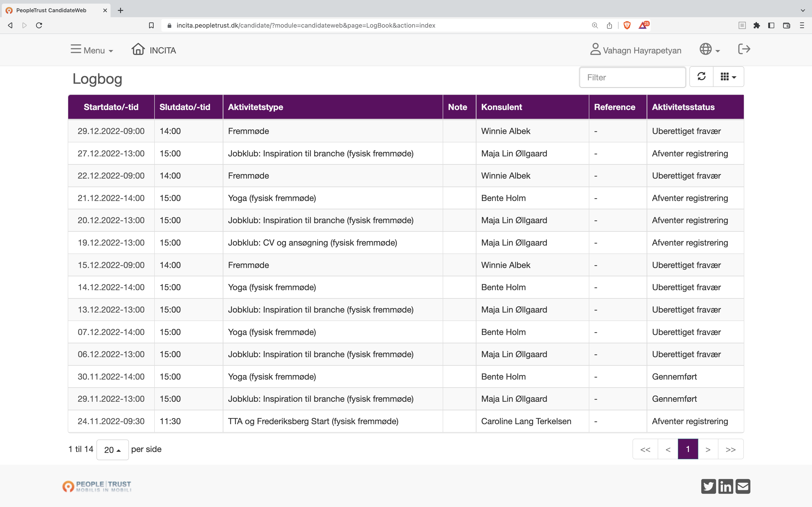Image resolution: width=812 pixels, height=507 pixels.
Task: Refresh the Logbog table
Action: click(x=701, y=77)
